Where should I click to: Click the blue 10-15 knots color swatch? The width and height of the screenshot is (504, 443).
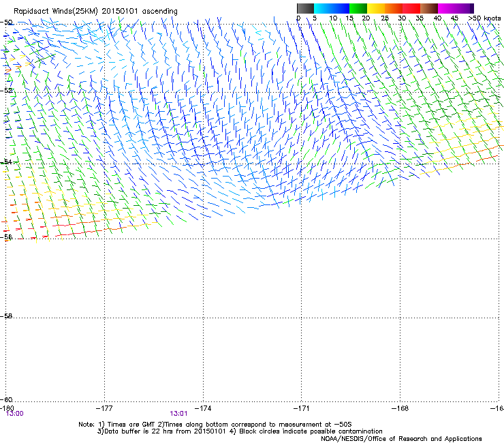tap(341, 8)
